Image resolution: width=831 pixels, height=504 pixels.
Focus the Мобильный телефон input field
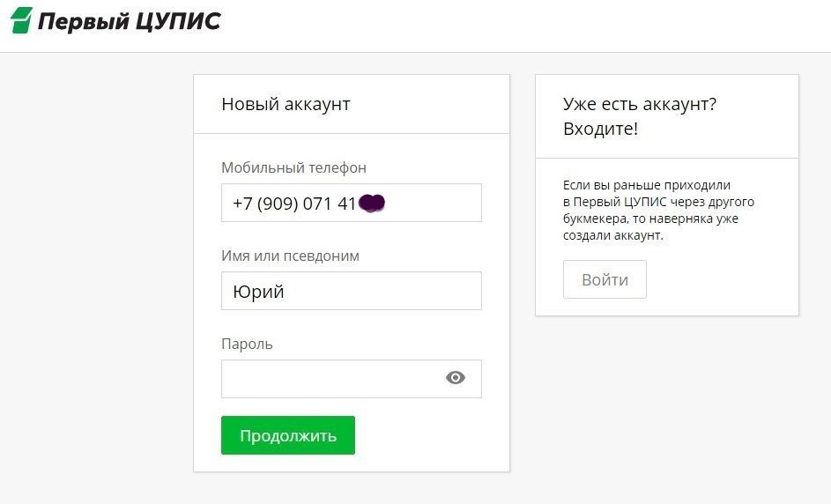352,203
